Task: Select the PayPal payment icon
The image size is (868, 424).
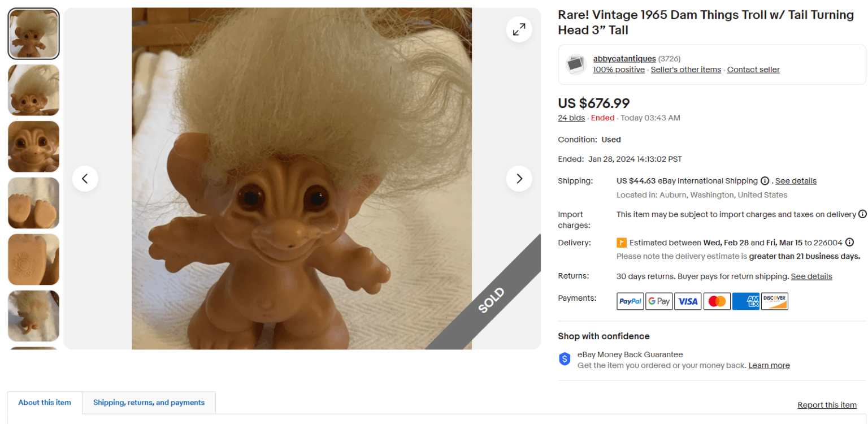Action: coord(630,301)
